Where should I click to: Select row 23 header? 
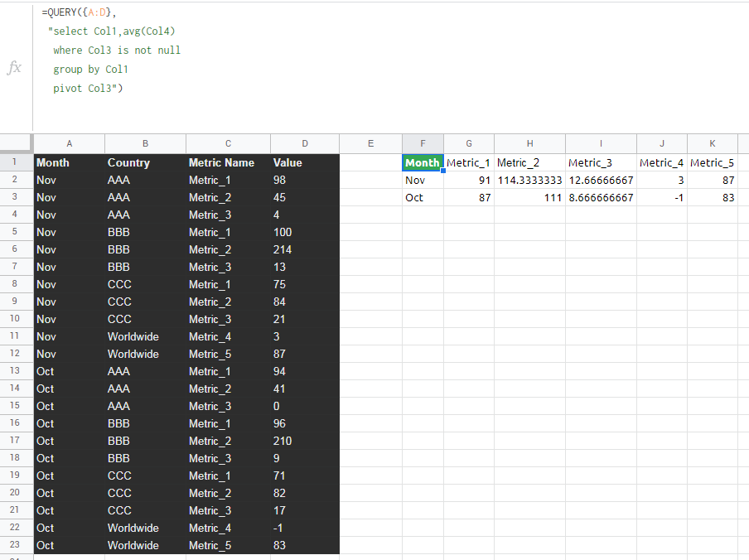point(15,545)
